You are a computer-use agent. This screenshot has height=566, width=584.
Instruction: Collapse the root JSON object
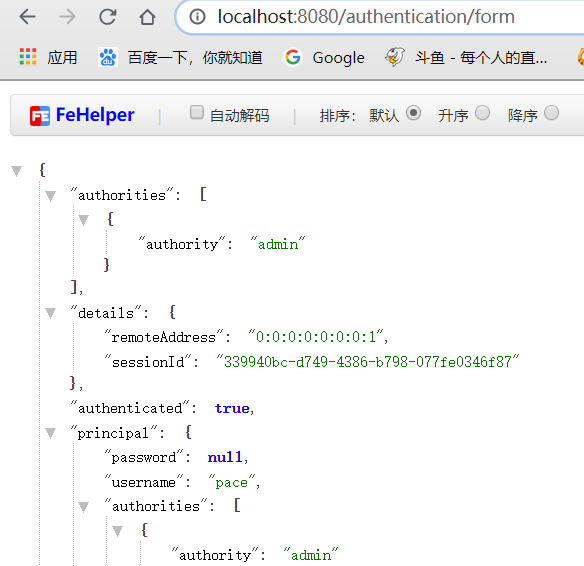(16, 171)
